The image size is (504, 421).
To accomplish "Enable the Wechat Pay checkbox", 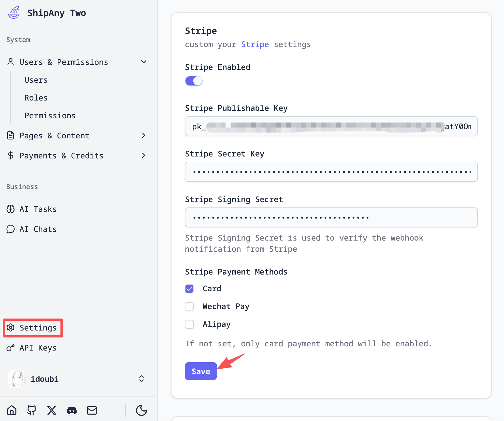I will click(x=190, y=307).
